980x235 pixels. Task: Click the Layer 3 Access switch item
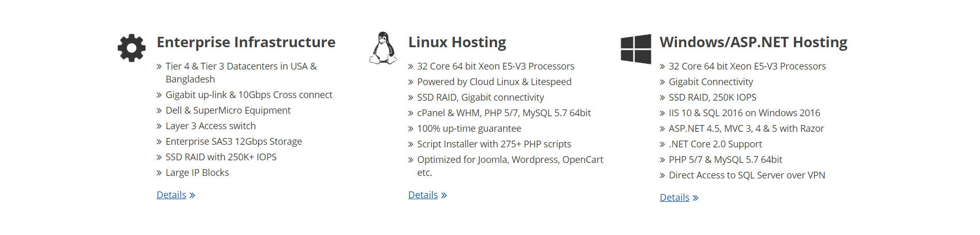(x=210, y=126)
